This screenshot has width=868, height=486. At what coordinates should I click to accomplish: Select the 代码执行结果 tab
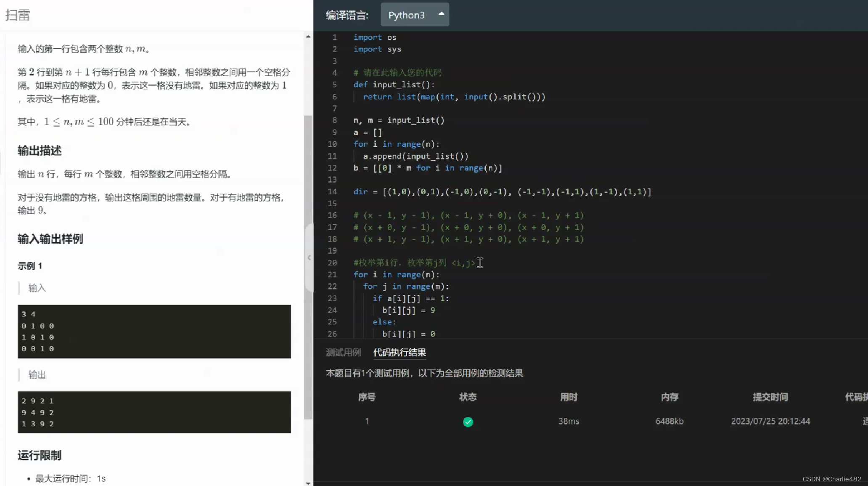pos(400,353)
